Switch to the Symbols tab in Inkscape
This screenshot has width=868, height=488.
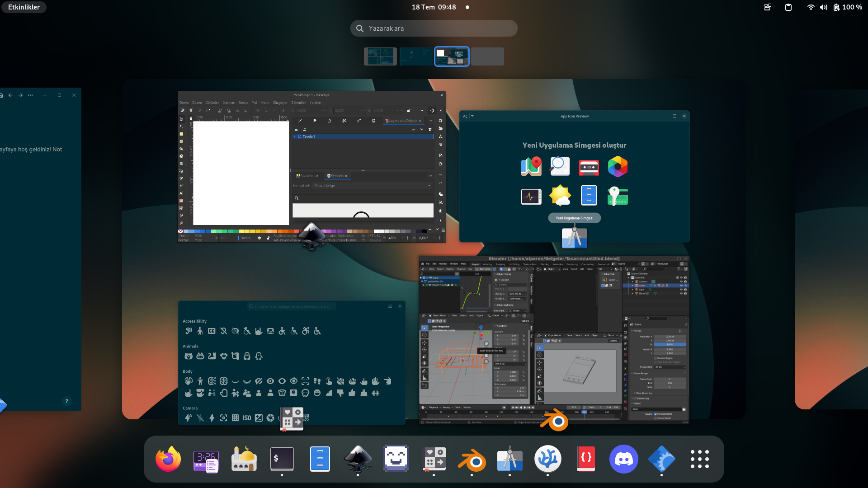pyautogui.click(x=337, y=176)
